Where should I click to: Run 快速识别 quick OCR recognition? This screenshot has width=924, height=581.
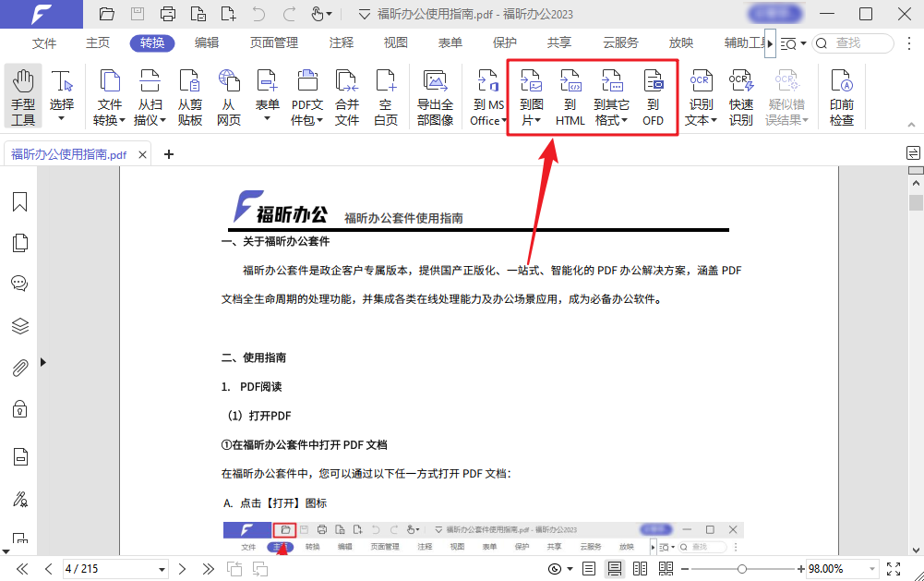pos(741,95)
